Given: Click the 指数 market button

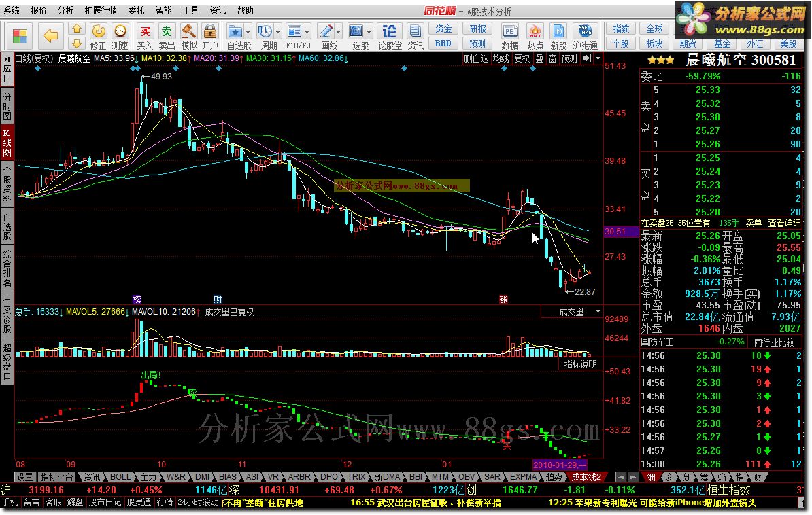Looking at the screenshot, I should pyautogui.click(x=621, y=29).
